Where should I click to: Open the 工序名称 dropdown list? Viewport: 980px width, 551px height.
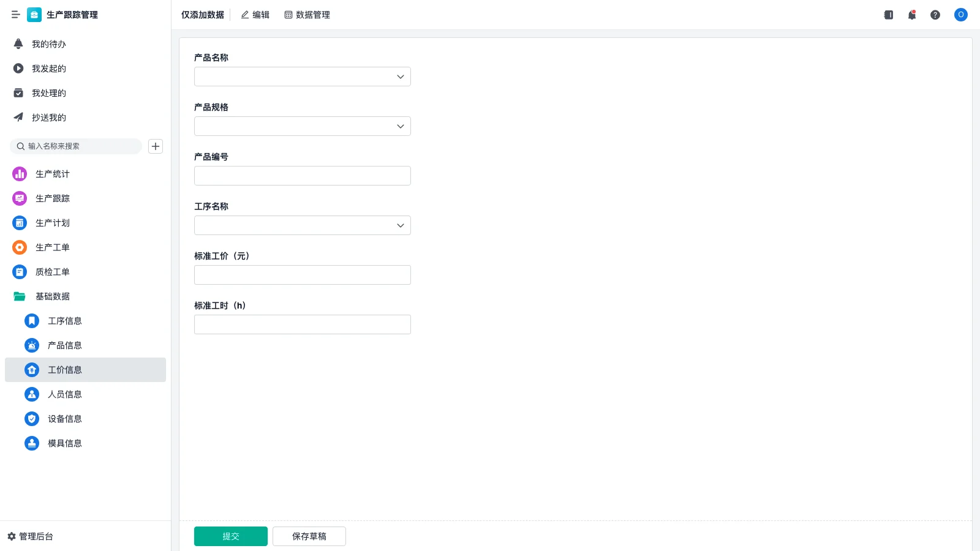[x=302, y=225]
